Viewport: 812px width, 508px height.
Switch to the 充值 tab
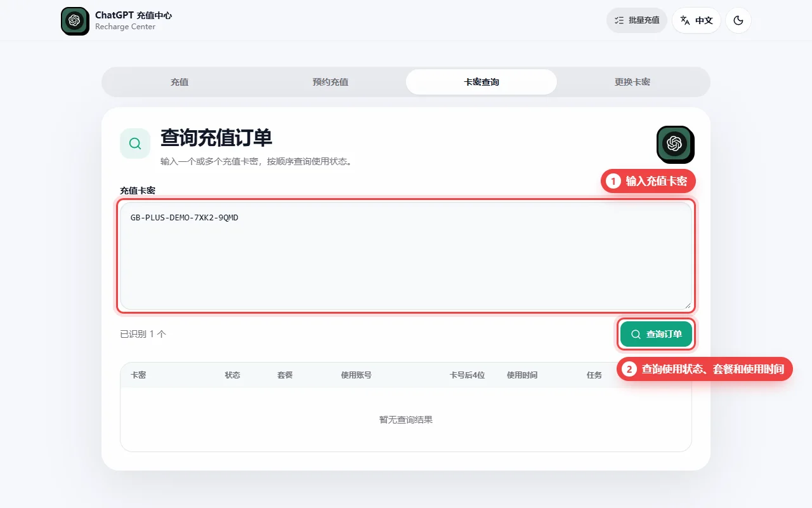pos(180,82)
